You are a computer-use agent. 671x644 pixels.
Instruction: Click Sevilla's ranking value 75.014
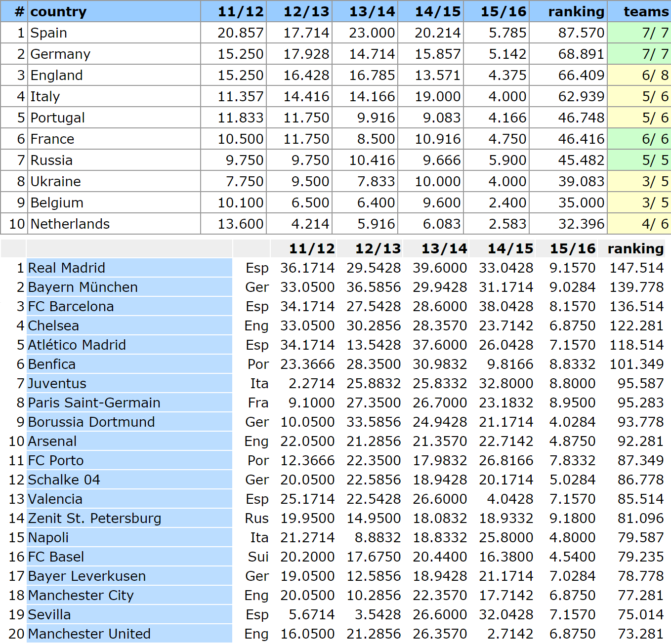click(640, 614)
